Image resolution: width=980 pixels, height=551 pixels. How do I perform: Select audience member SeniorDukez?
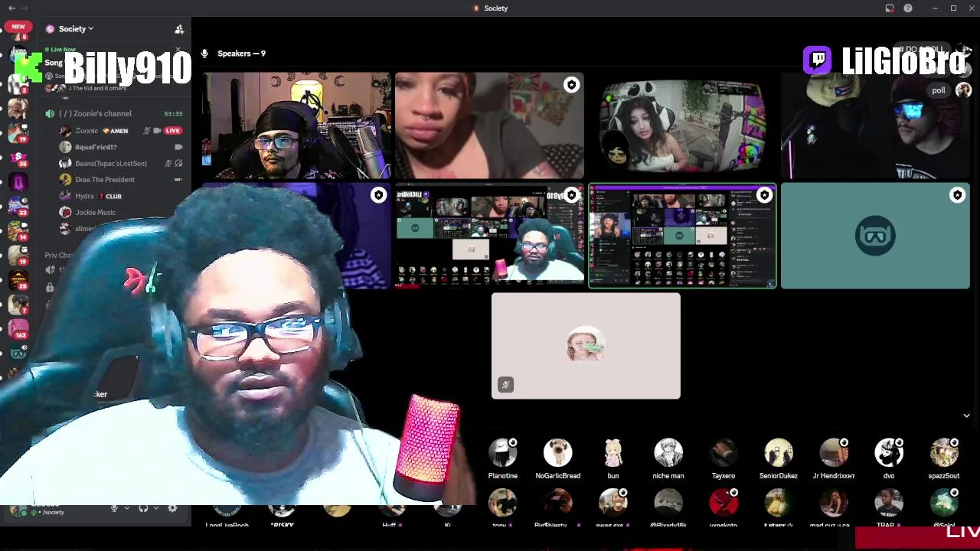(779, 459)
